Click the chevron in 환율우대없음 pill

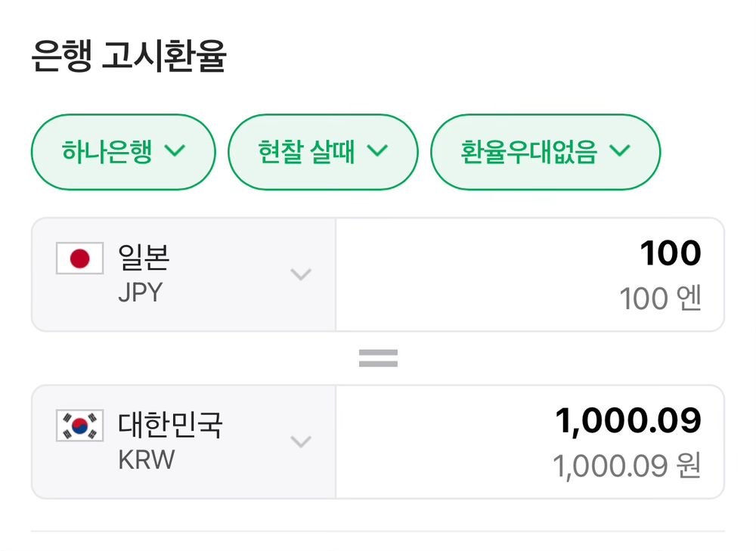point(620,151)
